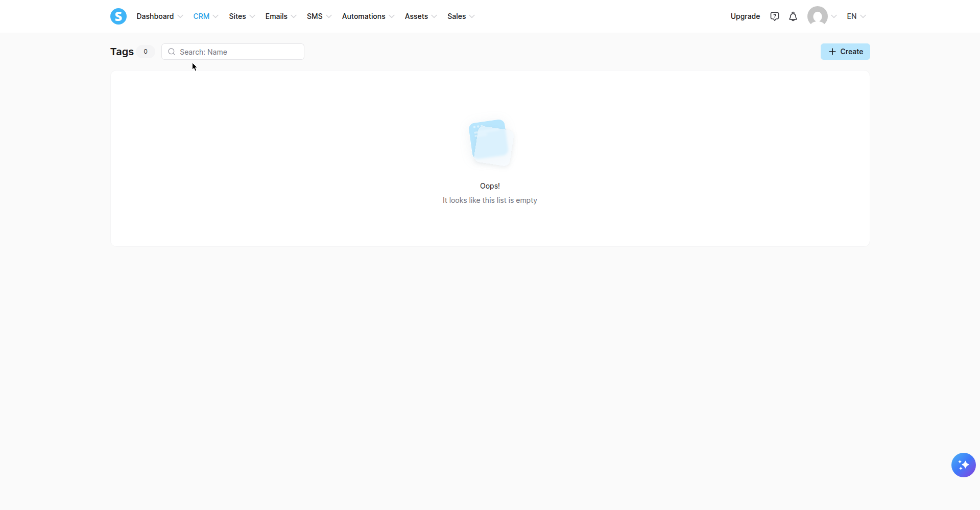Click the magnifier icon in search box
The height and width of the screenshot is (510, 980).
point(172,52)
